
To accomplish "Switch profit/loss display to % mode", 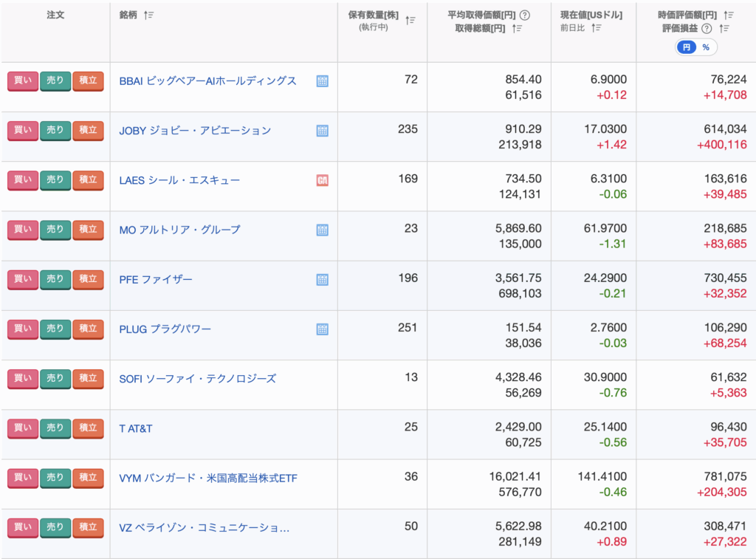I will pyautogui.click(x=706, y=47).
